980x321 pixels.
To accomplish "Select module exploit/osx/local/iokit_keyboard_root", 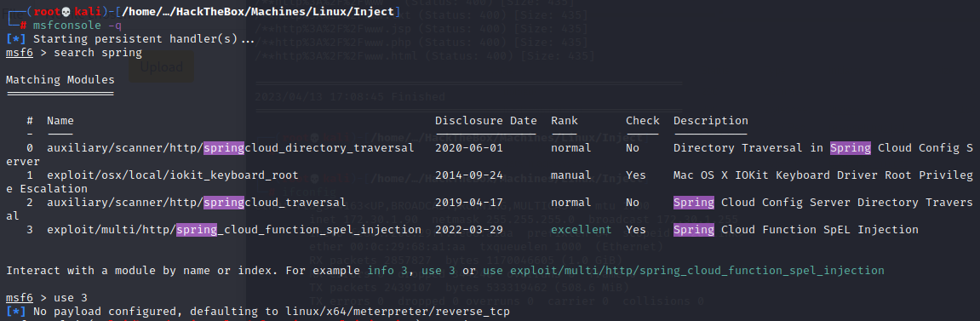I will click(173, 175).
